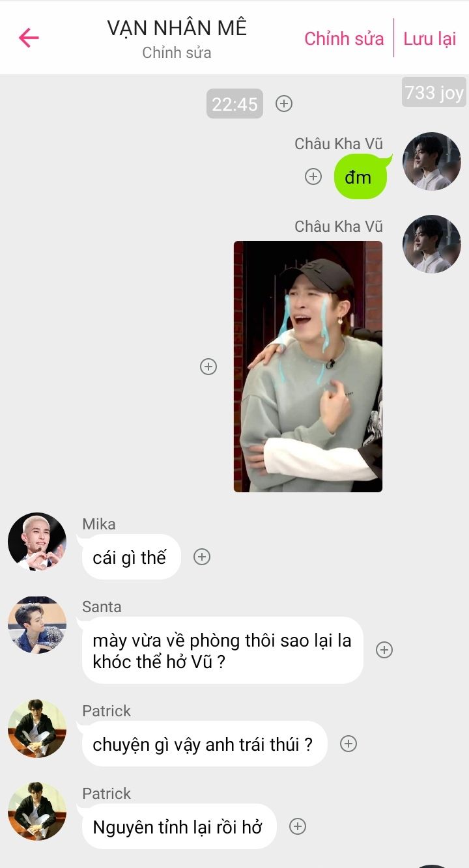This screenshot has width=469, height=868.
Task: Tap plus icon left of crying image
Action: 208,367
